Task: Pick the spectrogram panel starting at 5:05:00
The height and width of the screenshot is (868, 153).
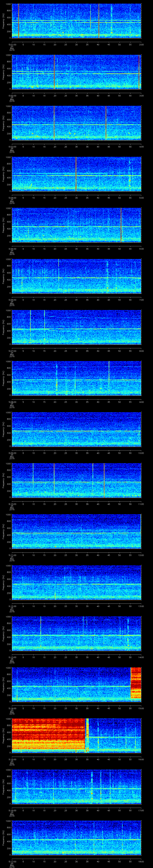Action: coord(76,225)
